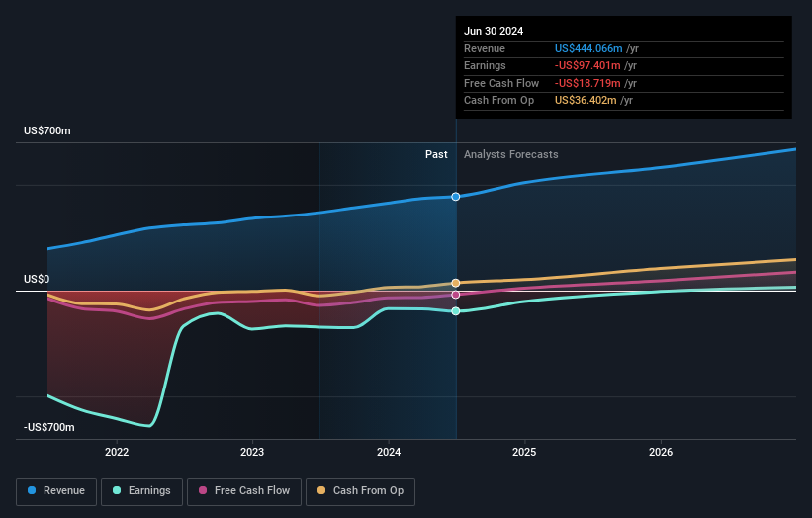The width and height of the screenshot is (812, 518).
Task: Click the 2025 axis label
Action: click(x=524, y=452)
